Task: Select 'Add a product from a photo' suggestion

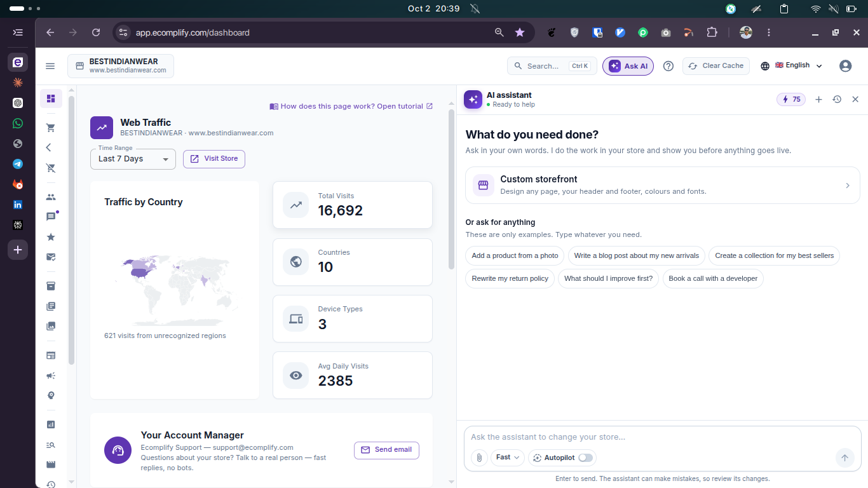Action: click(515, 255)
